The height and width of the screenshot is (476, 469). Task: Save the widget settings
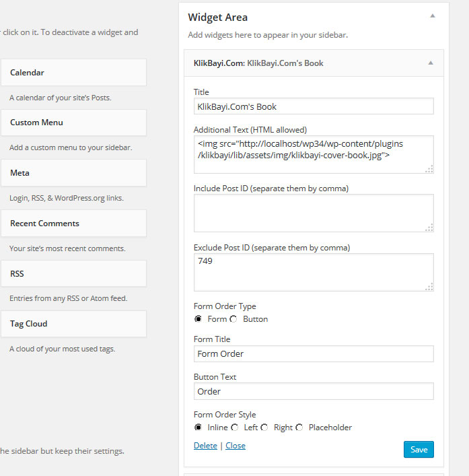(x=419, y=449)
